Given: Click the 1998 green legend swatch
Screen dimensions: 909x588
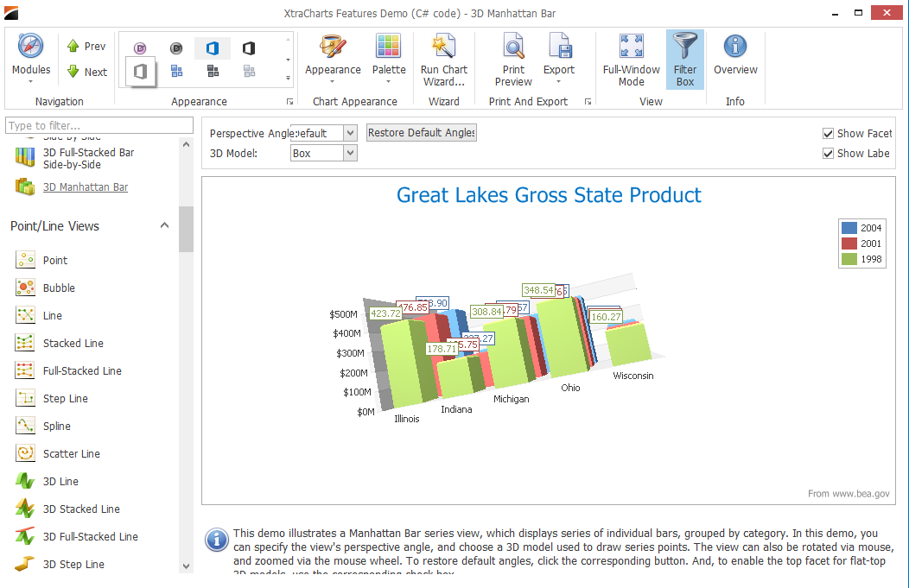Looking at the screenshot, I should (x=849, y=259).
